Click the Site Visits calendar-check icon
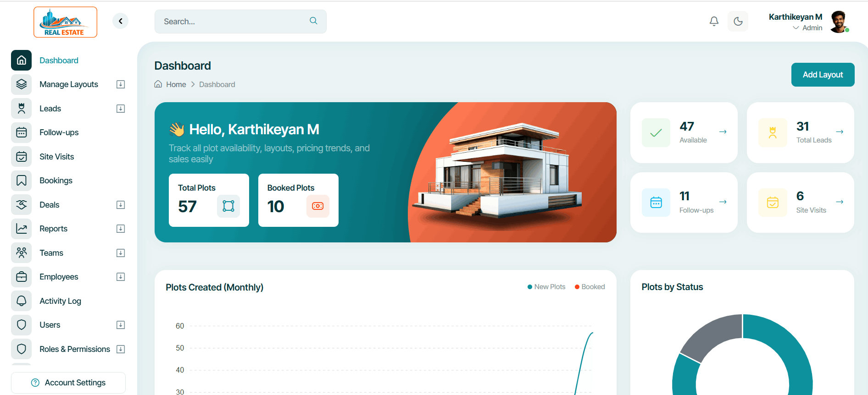Viewport: 868px width, 395px height. tap(22, 157)
